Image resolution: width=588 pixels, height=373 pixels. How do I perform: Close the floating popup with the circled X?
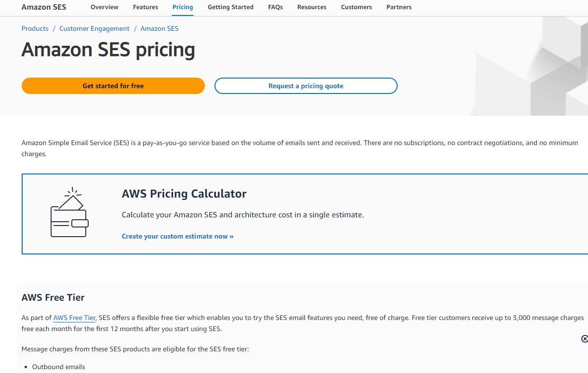585,339
